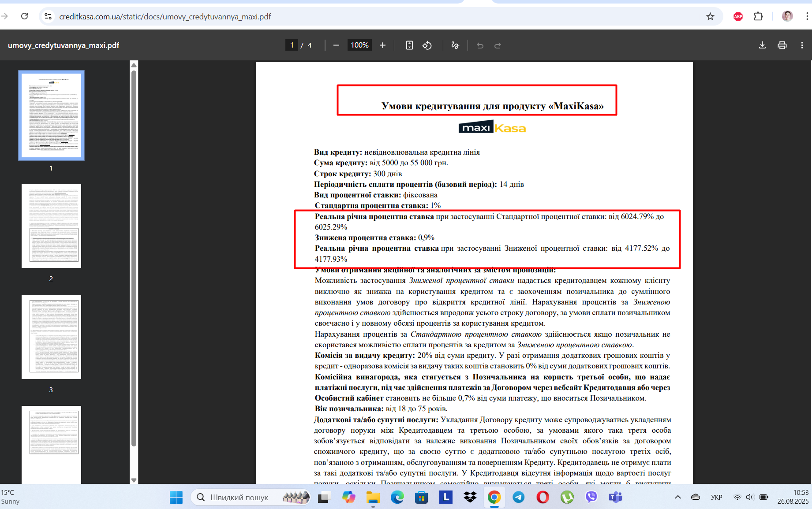Screen dimensions: 812x509
Task: Open the PDF viewer more actions menu
Action: [802, 45]
